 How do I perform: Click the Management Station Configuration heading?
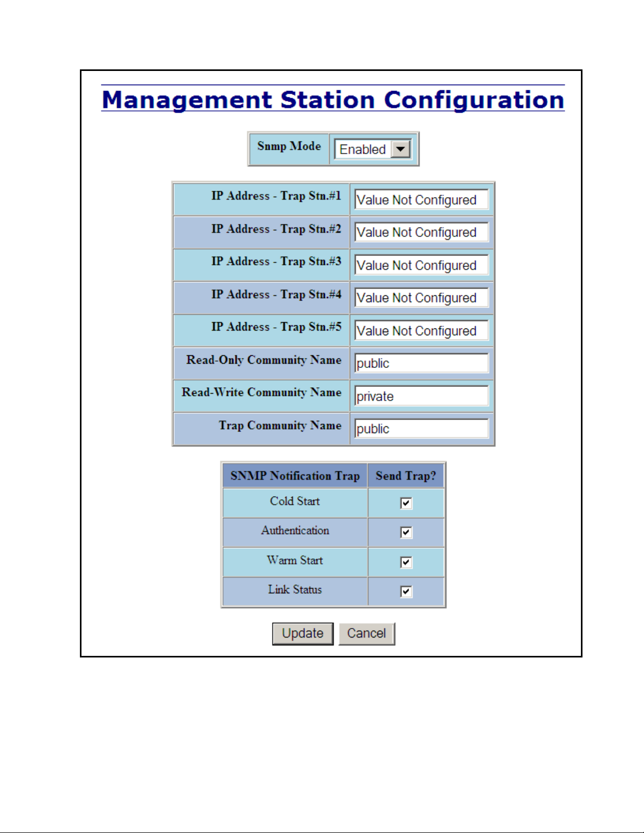(x=333, y=100)
